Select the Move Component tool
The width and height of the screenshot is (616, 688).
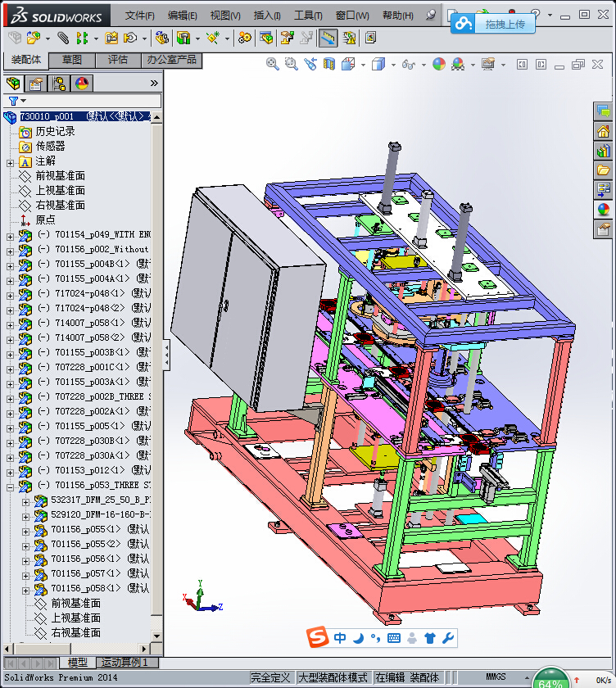pyautogui.click(x=130, y=38)
